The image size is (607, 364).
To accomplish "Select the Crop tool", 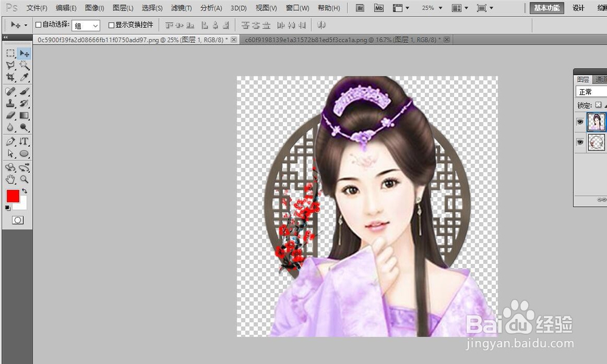I will [x=10, y=77].
